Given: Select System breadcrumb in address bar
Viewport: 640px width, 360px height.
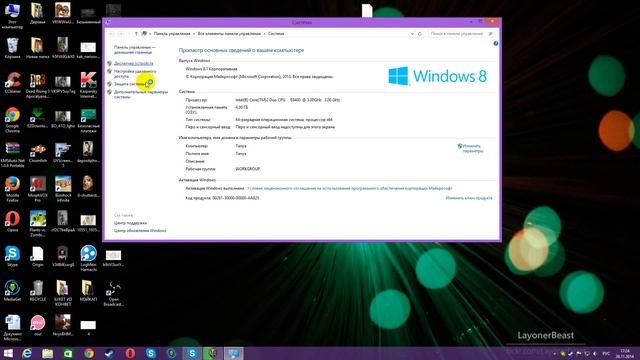Looking at the screenshot, I should [276, 34].
